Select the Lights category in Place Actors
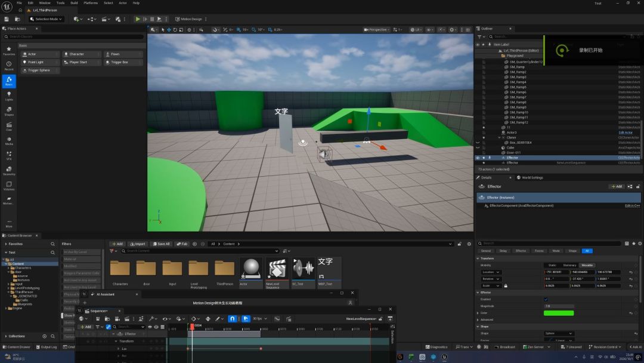Image resolution: width=644 pixels, height=363 pixels. pos(9,96)
